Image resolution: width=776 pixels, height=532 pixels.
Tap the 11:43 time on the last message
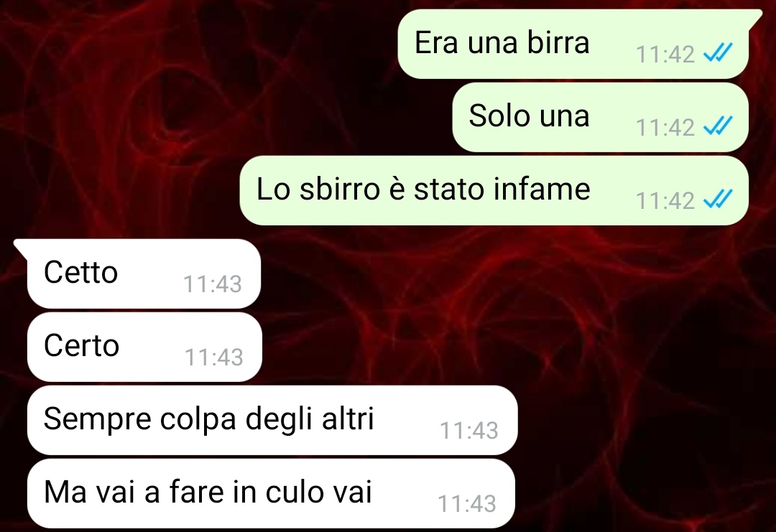(467, 503)
